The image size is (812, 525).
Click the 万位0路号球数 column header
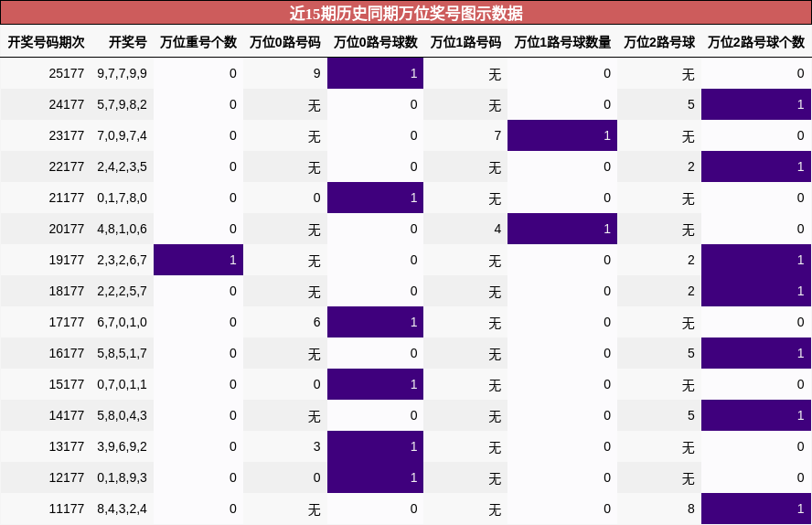tap(376, 42)
